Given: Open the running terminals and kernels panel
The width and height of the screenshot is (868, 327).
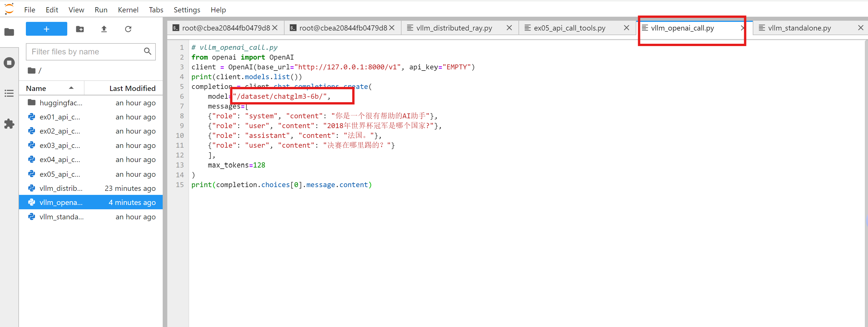Looking at the screenshot, I should point(9,63).
